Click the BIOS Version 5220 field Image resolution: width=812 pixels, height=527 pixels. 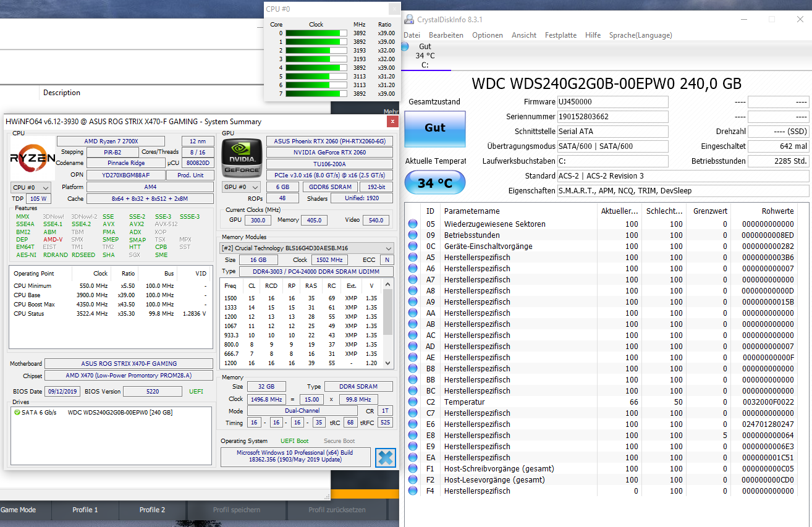(x=153, y=391)
